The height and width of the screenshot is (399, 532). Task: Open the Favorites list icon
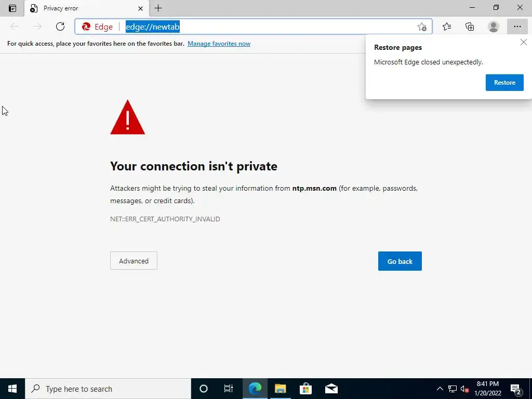447,26
